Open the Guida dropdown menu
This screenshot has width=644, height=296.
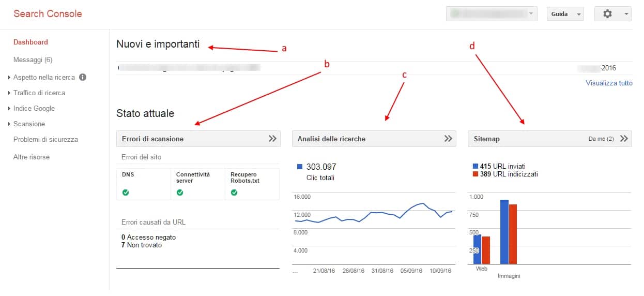(x=565, y=14)
